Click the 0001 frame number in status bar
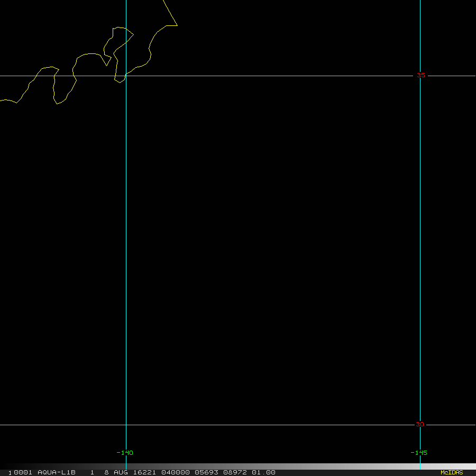The image size is (476, 476). coord(22,472)
